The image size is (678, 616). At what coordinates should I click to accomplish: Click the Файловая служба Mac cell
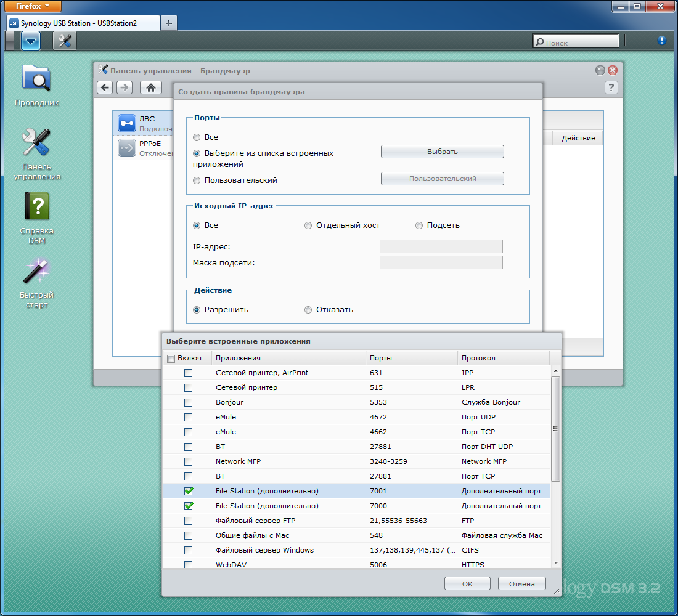pyautogui.click(x=502, y=535)
